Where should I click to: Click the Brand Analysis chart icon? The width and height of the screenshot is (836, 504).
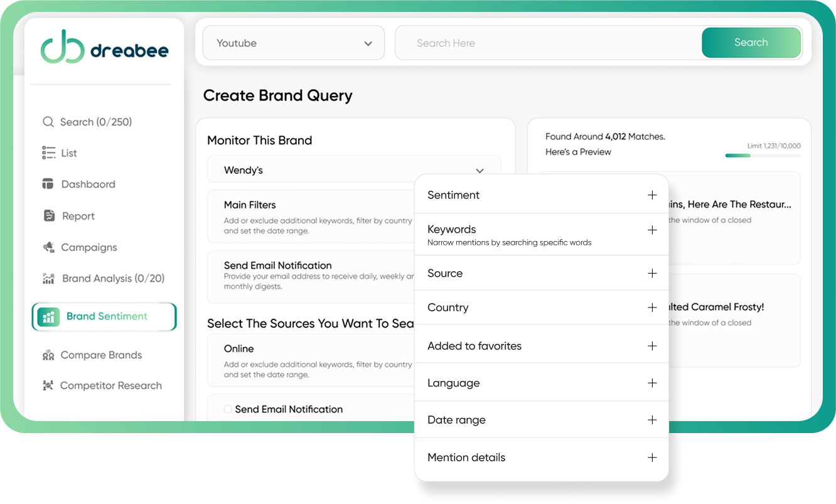click(x=48, y=279)
